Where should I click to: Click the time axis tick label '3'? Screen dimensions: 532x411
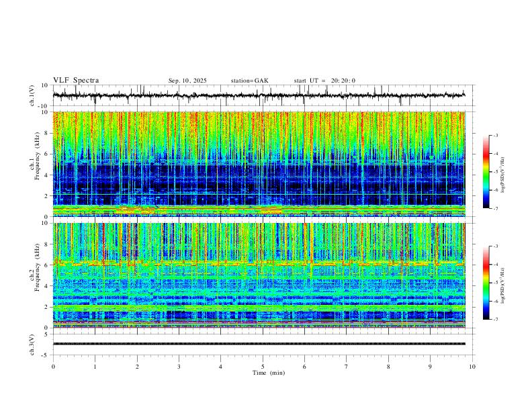[x=179, y=367]
